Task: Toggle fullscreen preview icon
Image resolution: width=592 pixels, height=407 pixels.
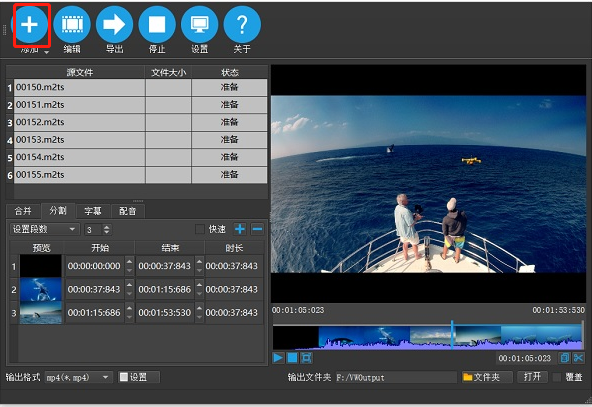Action: click(x=306, y=358)
